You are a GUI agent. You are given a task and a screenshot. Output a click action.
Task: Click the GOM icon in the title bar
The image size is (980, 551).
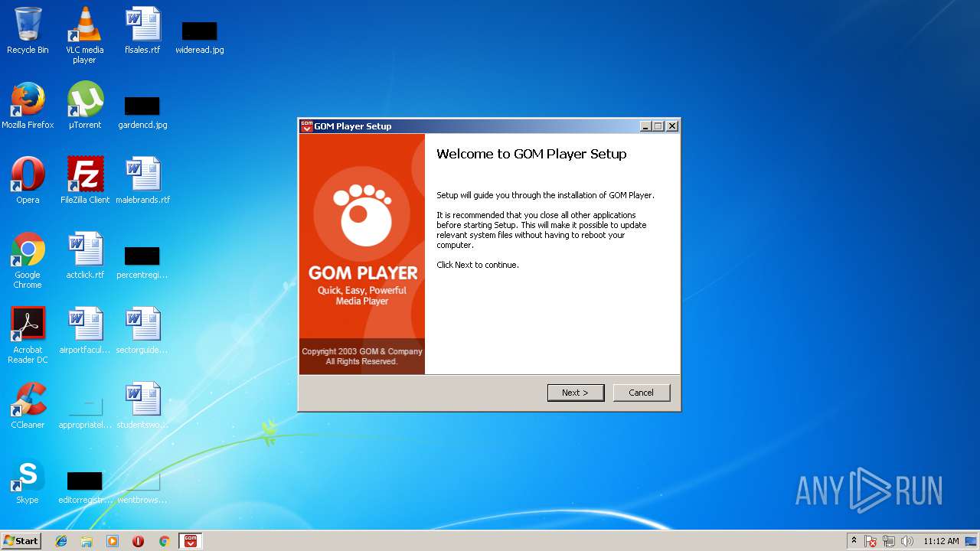307,126
